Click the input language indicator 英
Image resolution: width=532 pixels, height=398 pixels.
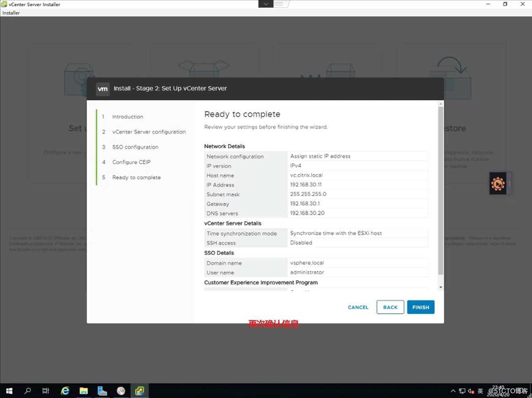pos(480,391)
